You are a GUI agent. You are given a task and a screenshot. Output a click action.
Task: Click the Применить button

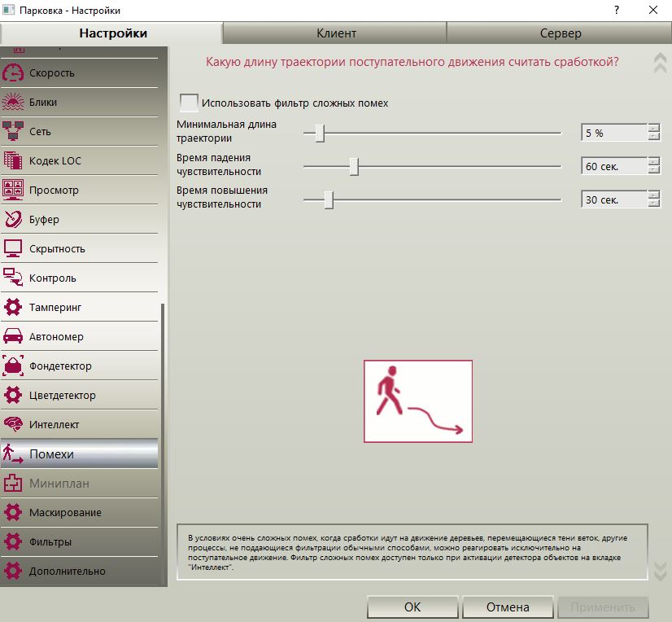coord(603,607)
